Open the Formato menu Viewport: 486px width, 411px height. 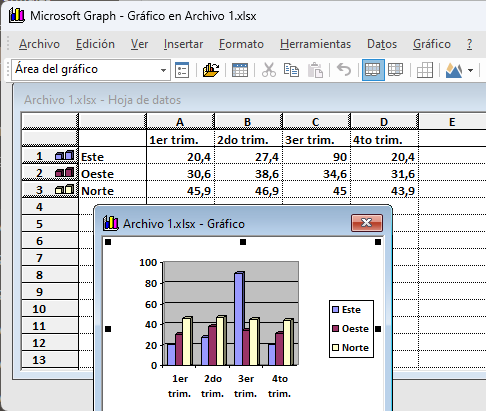(x=241, y=44)
